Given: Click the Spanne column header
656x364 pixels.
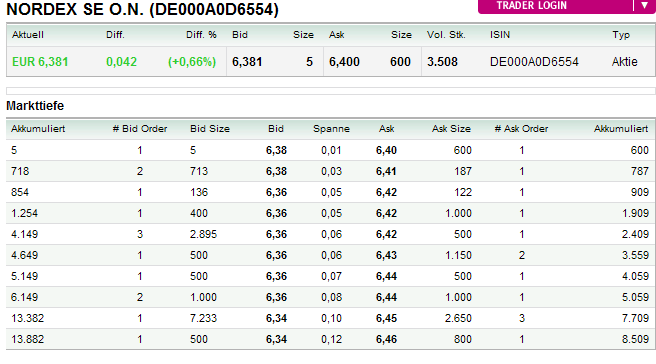Looking at the screenshot, I should pos(331,129).
